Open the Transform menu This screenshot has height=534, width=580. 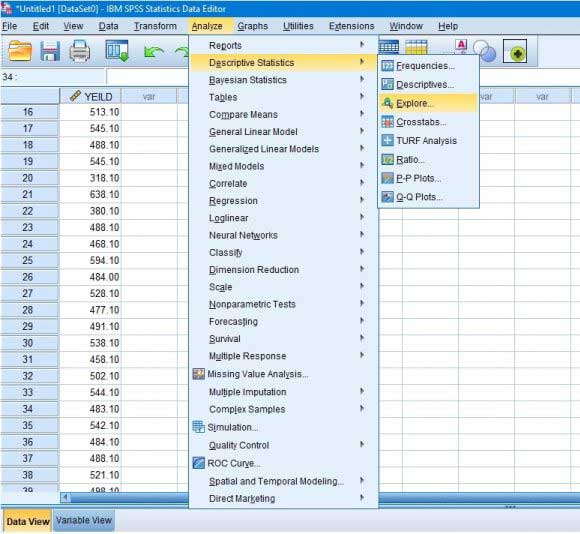pyautogui.click(x=155, y=26)
